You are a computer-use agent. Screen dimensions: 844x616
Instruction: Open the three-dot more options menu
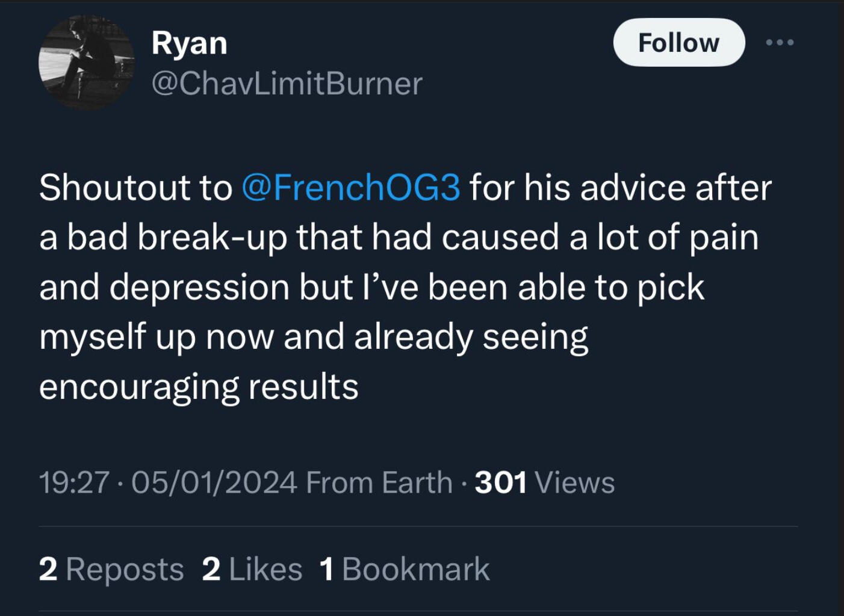click(x=780, y=43)
